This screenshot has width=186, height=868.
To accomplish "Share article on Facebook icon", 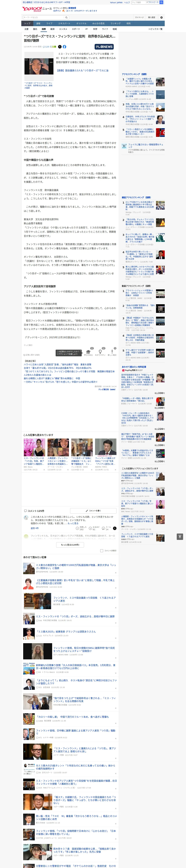I will 64,47.
